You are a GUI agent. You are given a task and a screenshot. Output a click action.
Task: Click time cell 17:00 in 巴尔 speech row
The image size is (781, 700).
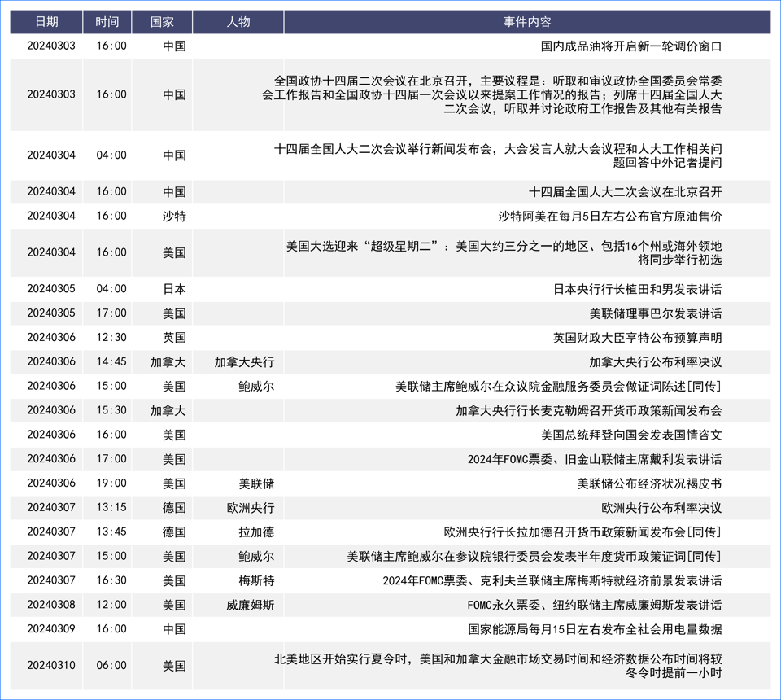click(111, 313)
